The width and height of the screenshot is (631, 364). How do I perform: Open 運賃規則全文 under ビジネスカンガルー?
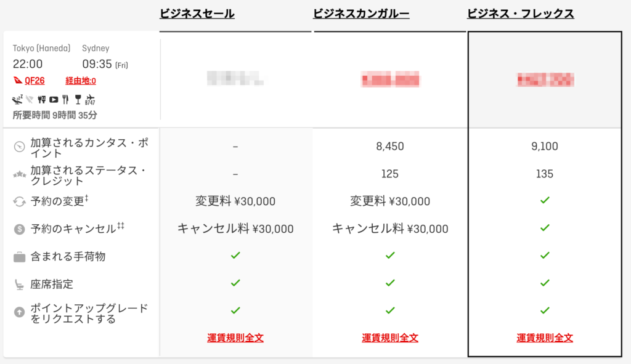390,338
